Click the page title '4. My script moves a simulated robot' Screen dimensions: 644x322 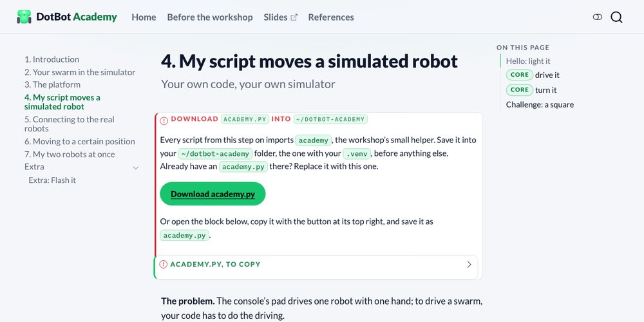[309, 61]
